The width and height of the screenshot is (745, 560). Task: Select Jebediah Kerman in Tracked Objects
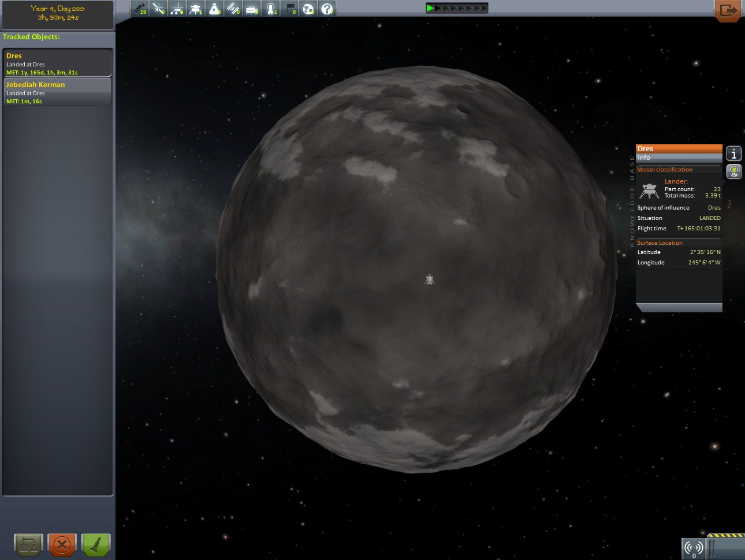click(x=57, y=92)
